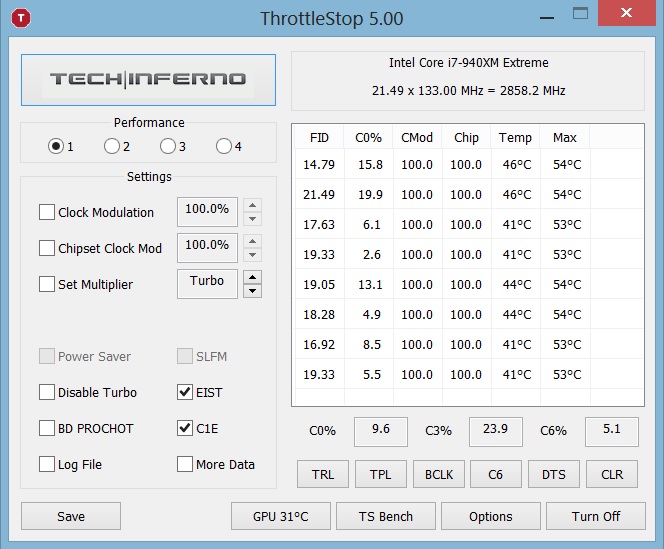Launch TS Bench benchmark
This screenshot has width=664, height=549.
tap(386, 516)
